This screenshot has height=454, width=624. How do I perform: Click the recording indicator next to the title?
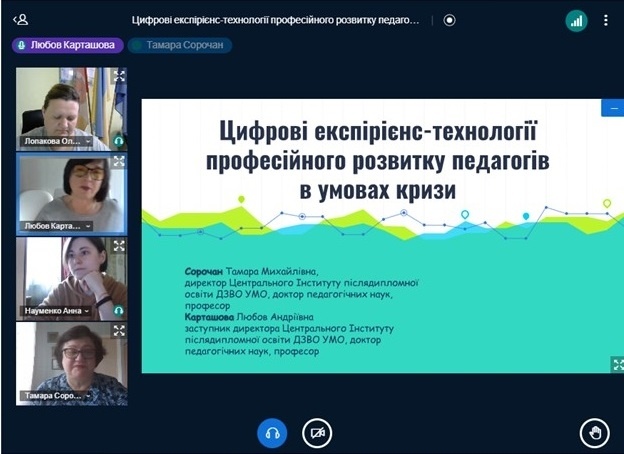(449, 19)
